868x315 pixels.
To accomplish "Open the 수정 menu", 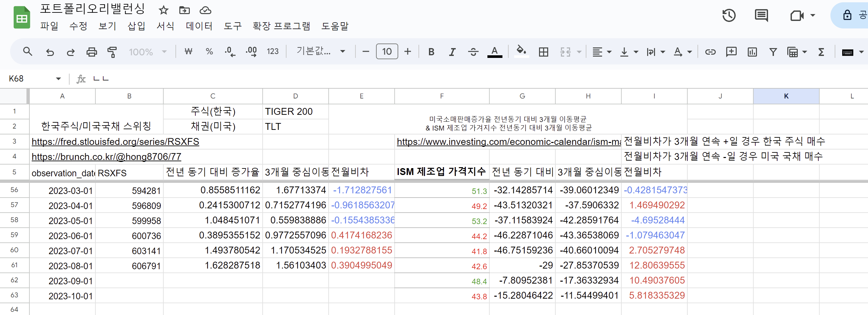I will [78, 26].
